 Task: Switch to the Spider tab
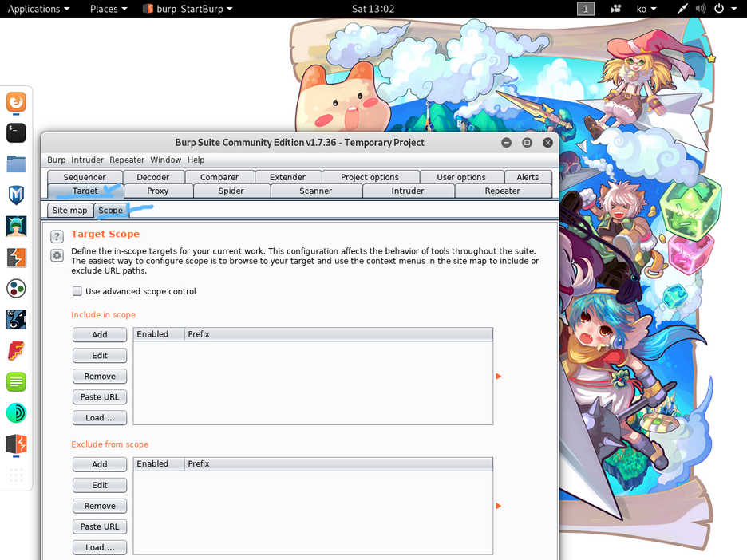(231, 191)
